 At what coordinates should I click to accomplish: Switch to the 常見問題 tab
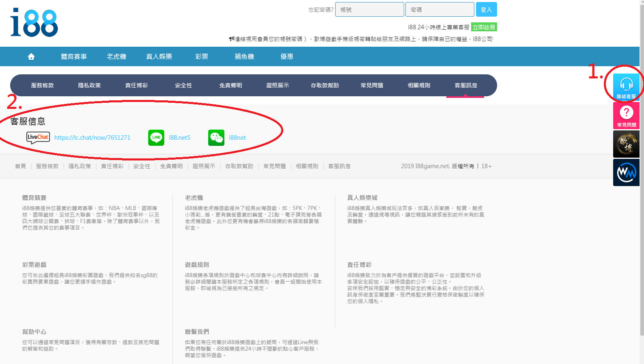click(372, 85)
